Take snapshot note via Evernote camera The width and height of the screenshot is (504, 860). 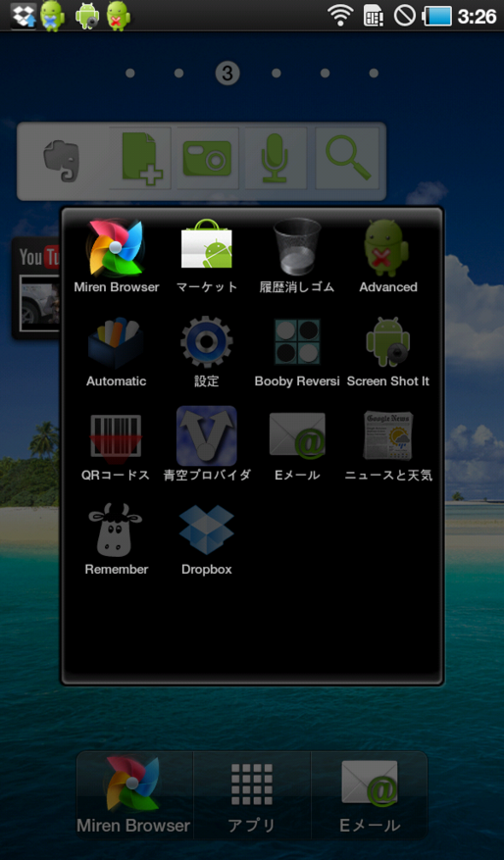207,159
